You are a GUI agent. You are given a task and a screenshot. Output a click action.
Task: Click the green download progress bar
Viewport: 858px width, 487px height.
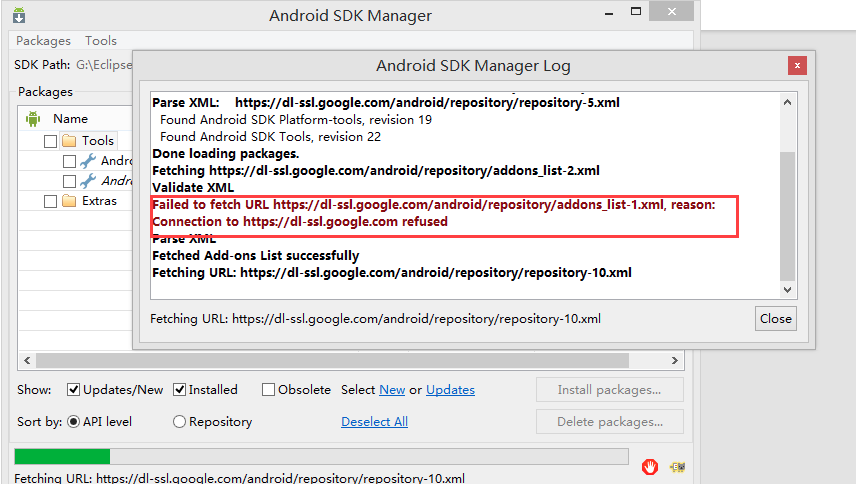[62, 456]
